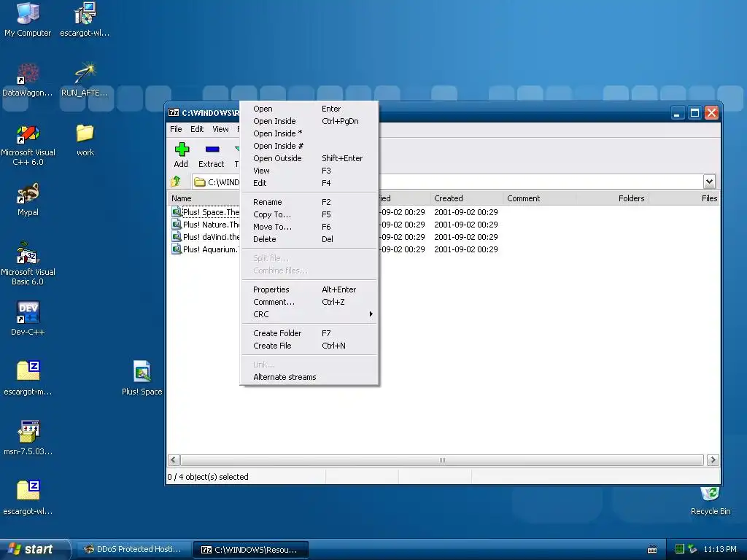Screen dimensions: 747x560
Task: Select Plus! daVinci theme file icon
Action: [177, 237]
